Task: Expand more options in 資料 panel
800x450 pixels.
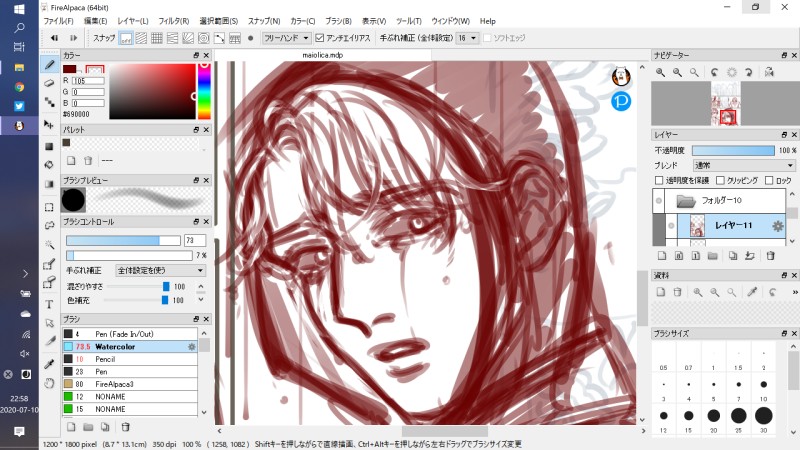Action: [794, 292]
